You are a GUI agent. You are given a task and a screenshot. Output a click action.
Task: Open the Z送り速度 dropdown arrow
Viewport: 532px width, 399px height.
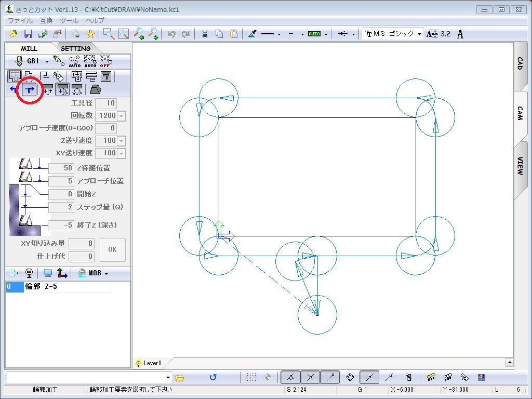click(122, 141)
